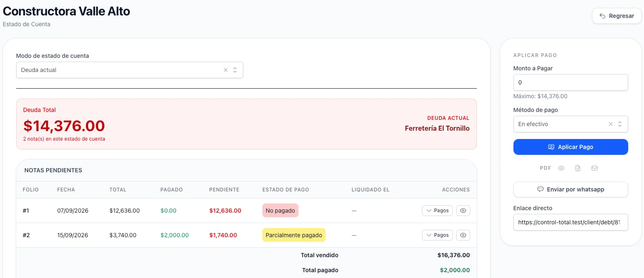Click the 'ESTADO DE PAGO' column header
644x278 pixels.
point(286,190)
